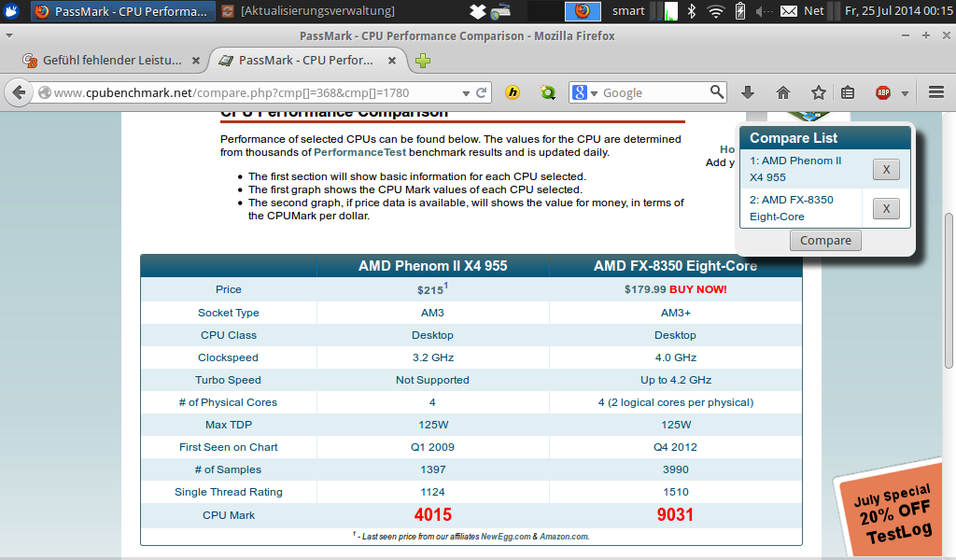Click the page vertical scrollbar thumb
This screenshot has width=956, height=560.
tap(949, 290)
